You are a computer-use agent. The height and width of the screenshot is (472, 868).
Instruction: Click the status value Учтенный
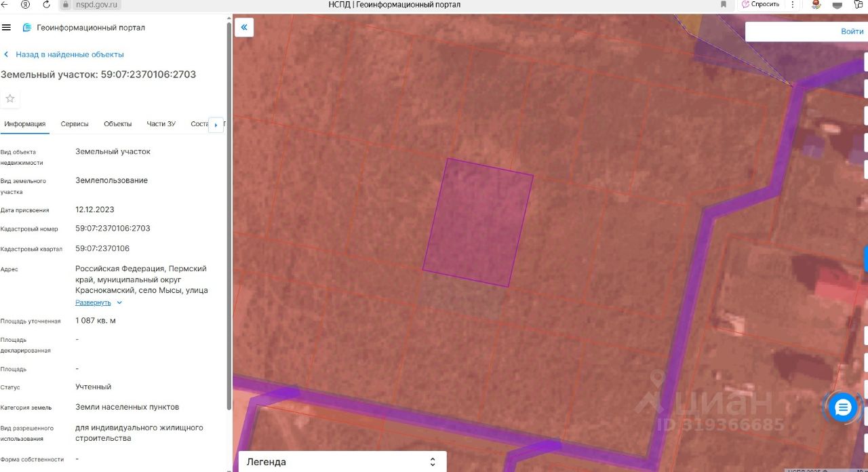click(x=94, y=387)
